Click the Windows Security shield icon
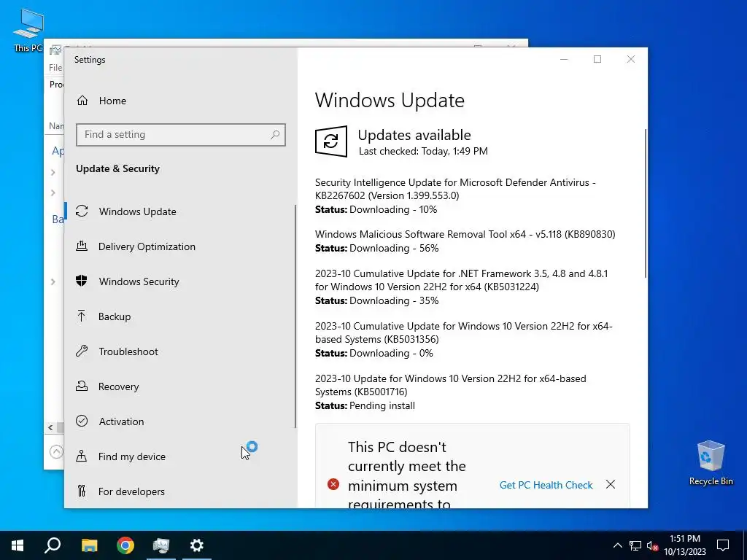 click(x=82, y=281)
